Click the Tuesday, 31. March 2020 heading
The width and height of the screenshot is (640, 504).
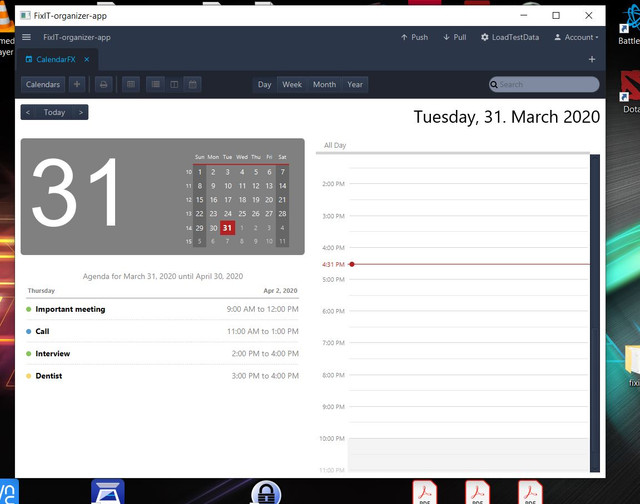coord(507,117)
